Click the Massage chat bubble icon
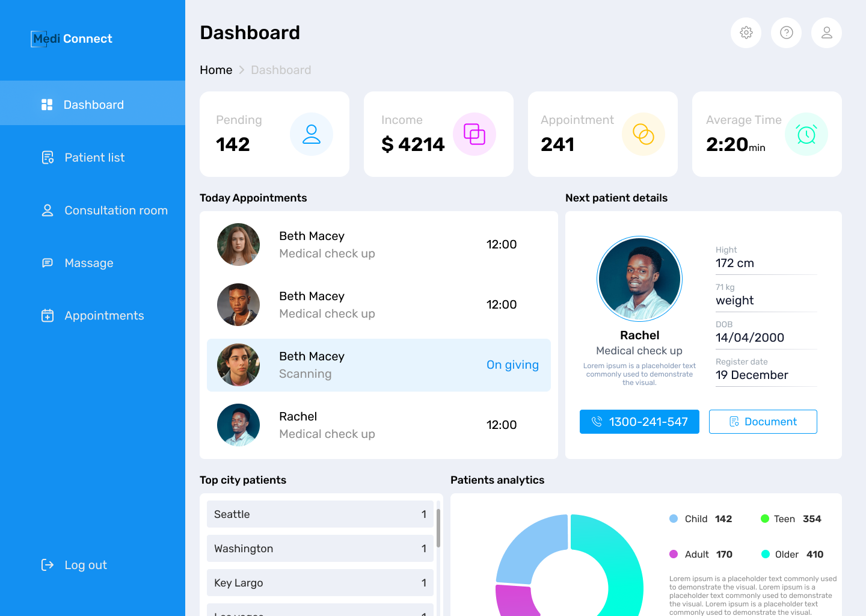The image size is (866, 616). (48, 263)
